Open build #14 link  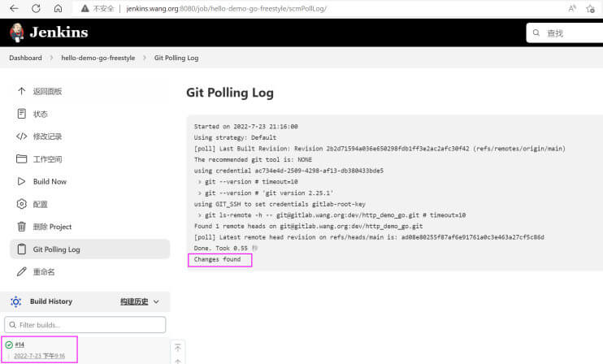pyautogui.click(x=20, y=344)
